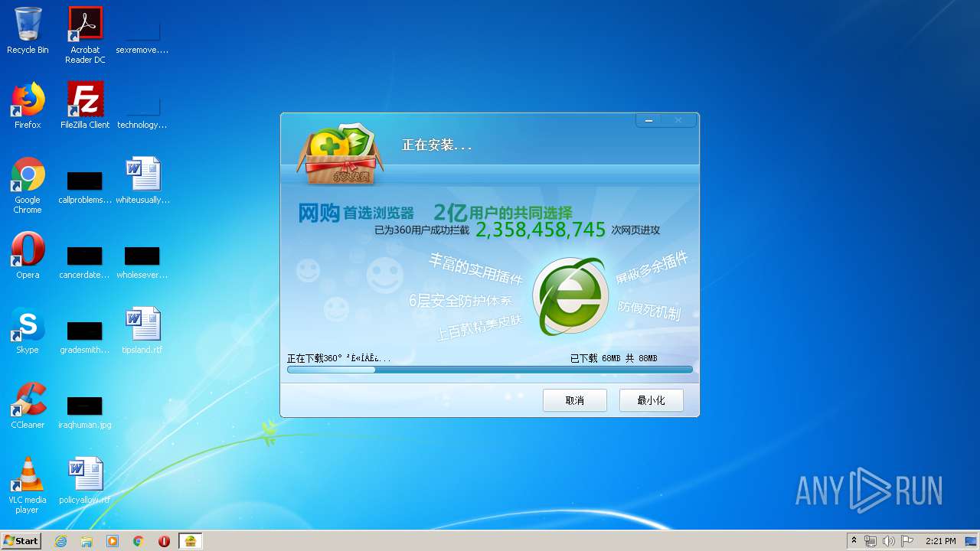The height and width of the screenshot is (551, 980).
Task: Minimize the installer via title bar
Action: (649, 120)
